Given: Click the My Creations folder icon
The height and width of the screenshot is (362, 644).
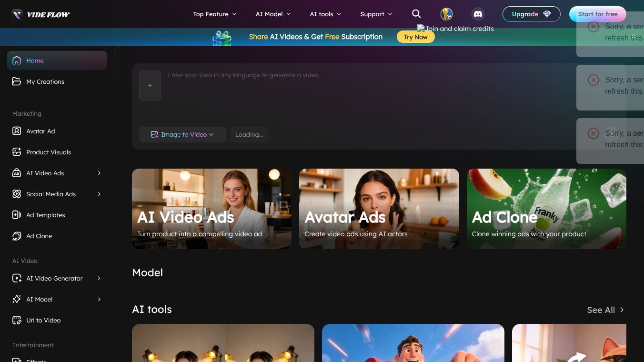Looking at the screenshot, I should (x=17, y=81).
